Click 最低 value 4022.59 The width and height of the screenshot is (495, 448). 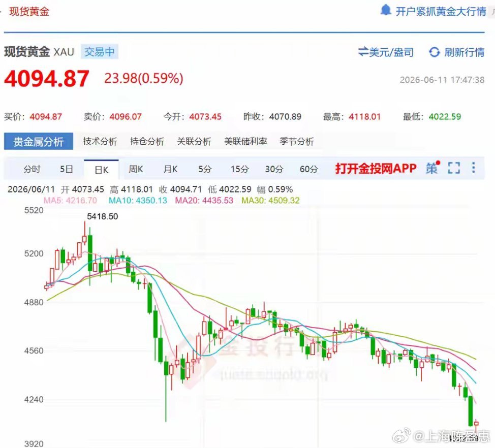point(445,117)
